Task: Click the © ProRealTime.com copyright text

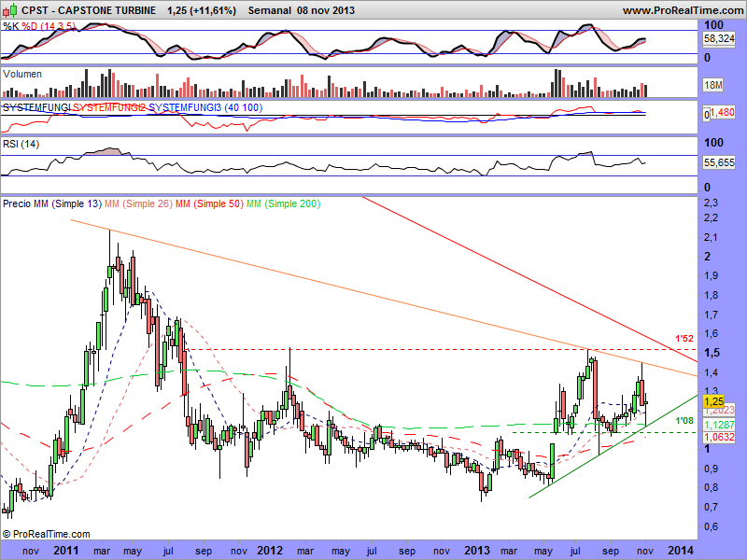Action: (46, 534)
